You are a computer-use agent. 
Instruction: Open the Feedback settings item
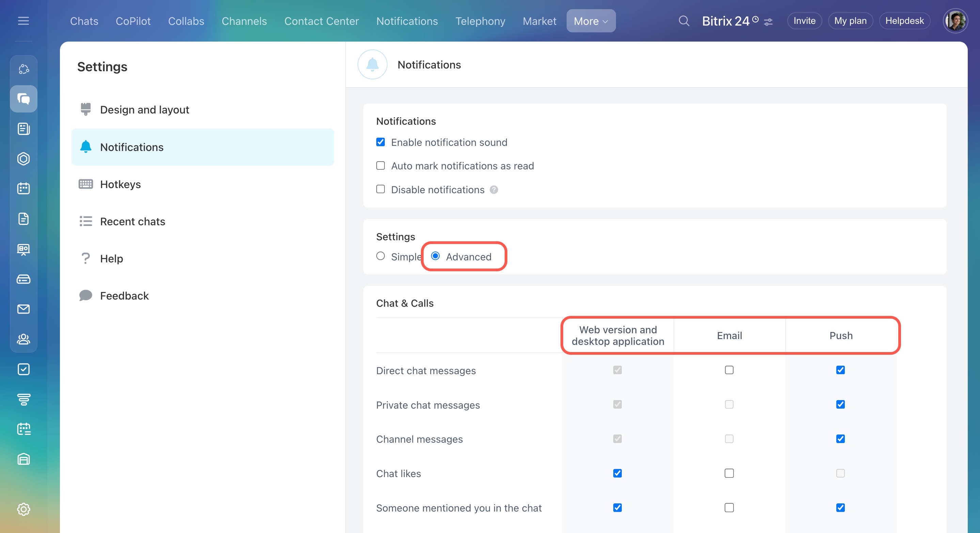203,296
